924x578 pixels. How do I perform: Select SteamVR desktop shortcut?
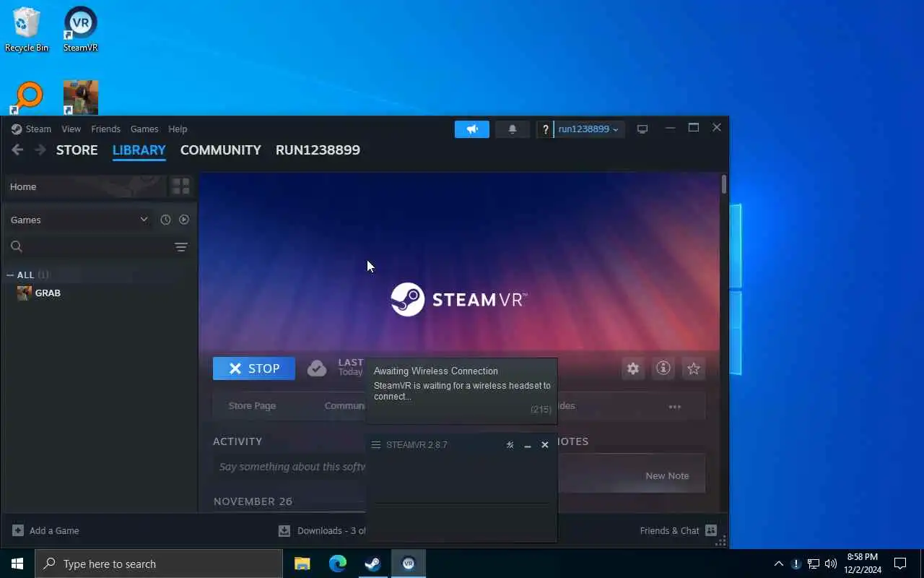[81, 30]
